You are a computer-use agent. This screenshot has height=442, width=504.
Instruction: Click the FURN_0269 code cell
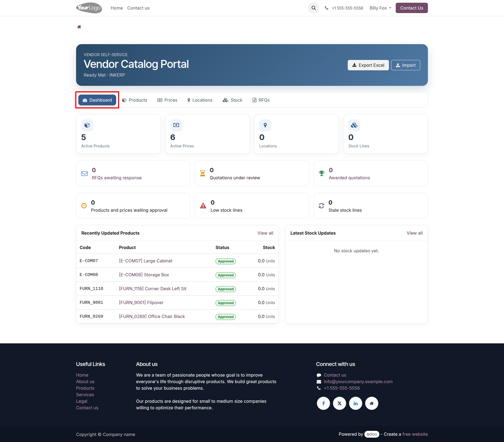pyautogui.click(x=91, y=316)
